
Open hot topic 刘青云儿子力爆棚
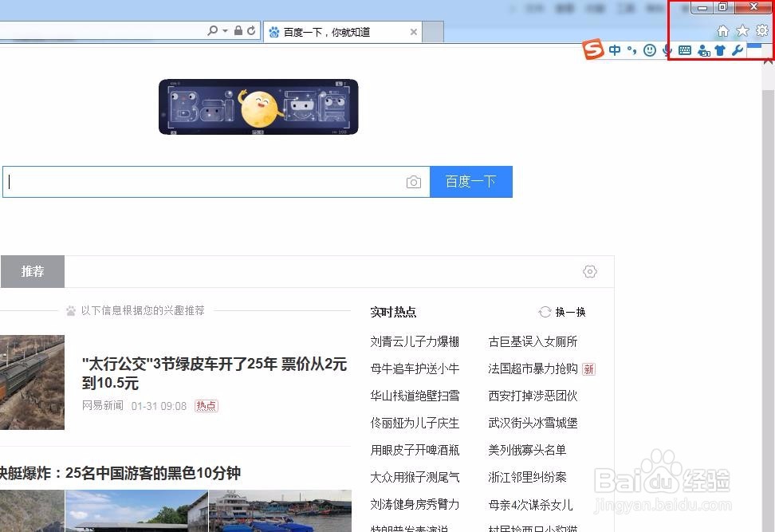pos(415,341)
